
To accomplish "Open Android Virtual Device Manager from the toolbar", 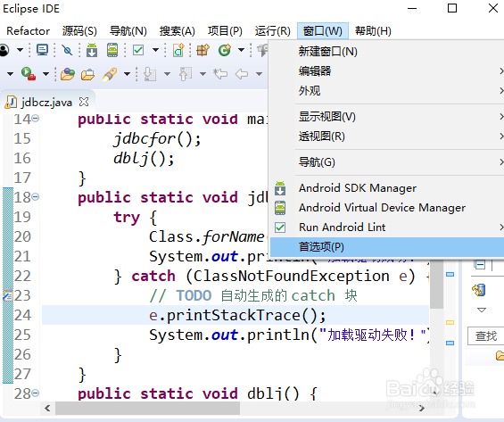I will pyautogui.click(x=112, y=50).
